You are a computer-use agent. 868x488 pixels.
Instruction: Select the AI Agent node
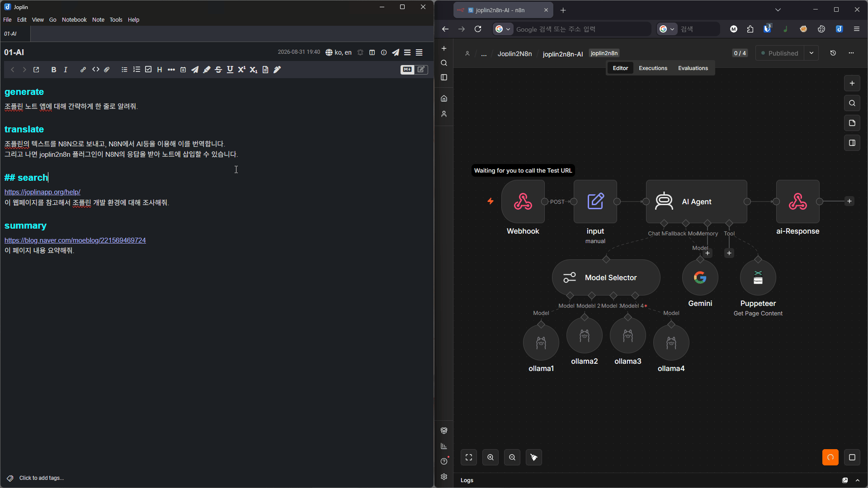pos(696,202)
